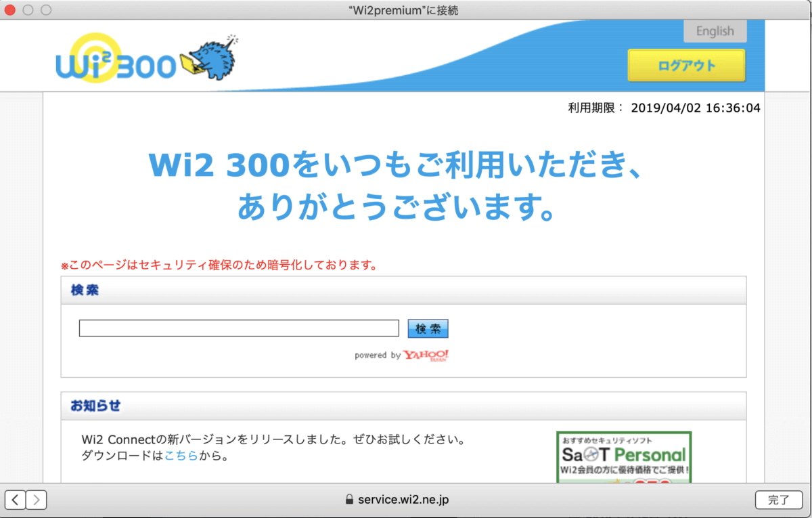Click the search text input field
This screenshot has width=812, height=518.
[239, 328]
